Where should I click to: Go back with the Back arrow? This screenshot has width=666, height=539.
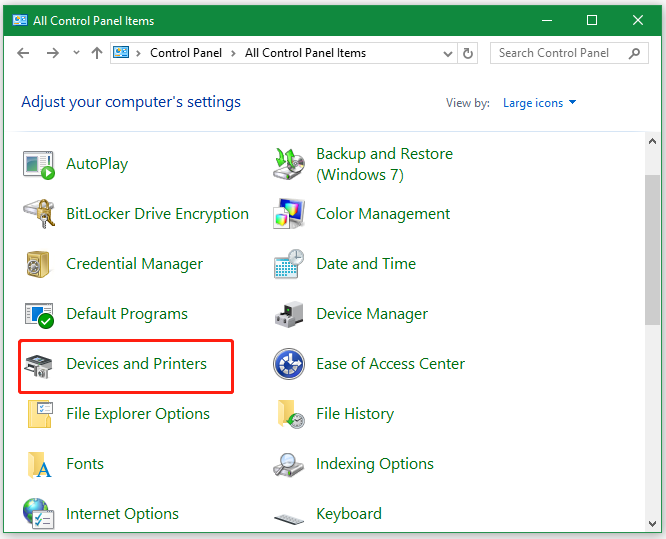23,53
